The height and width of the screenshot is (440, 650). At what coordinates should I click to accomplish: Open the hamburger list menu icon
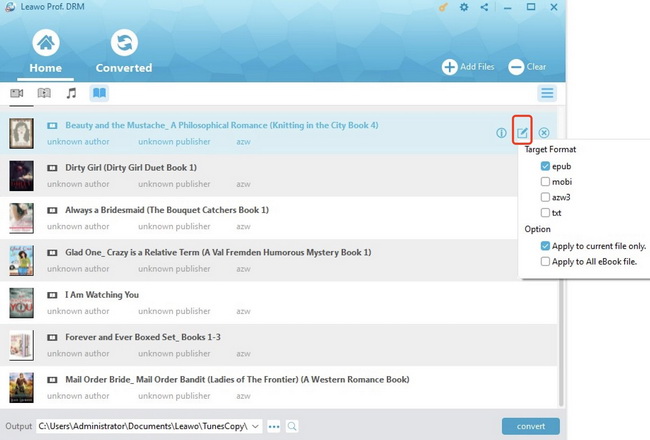[547, 93]
